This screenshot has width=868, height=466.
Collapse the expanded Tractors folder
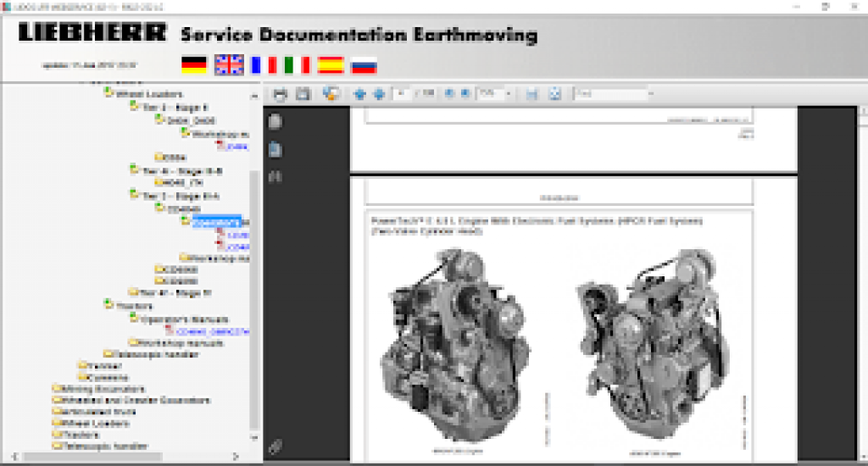coord(108,304)
